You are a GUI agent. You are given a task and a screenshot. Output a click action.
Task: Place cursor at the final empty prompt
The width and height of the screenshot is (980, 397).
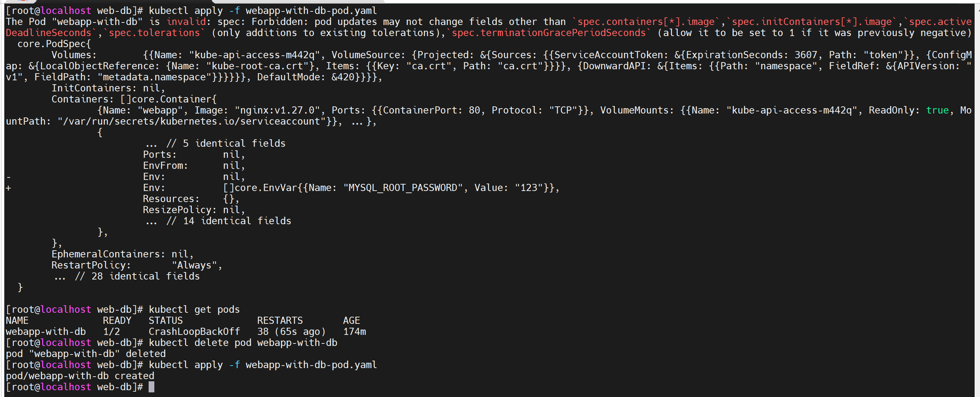151,387
